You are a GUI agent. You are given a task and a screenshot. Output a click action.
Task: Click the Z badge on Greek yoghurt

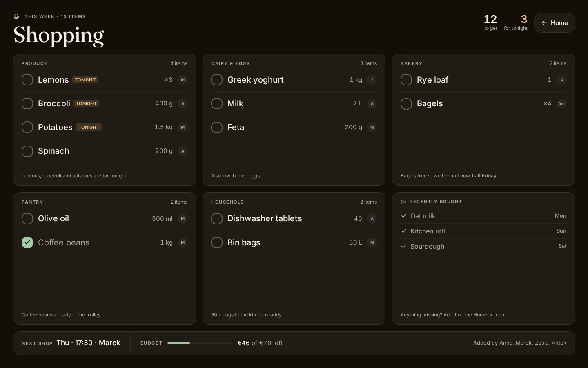pyautogui.click(x=372, y=80)
